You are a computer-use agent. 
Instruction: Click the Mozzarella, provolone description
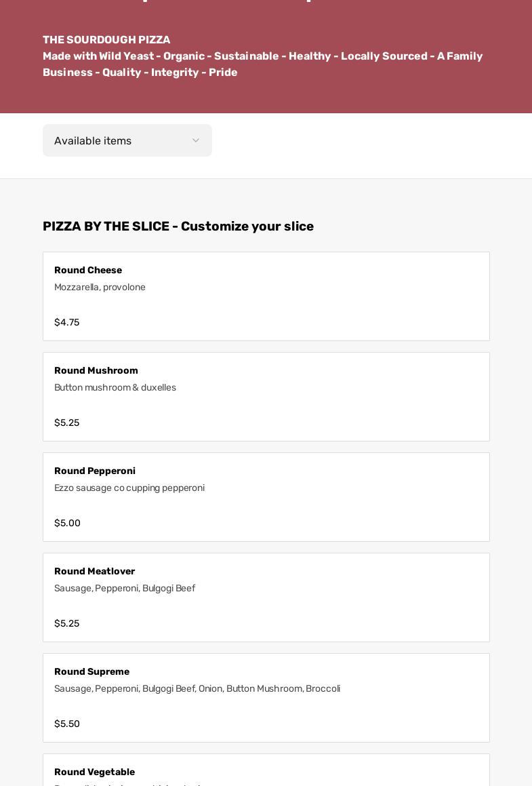pos(100,287)
